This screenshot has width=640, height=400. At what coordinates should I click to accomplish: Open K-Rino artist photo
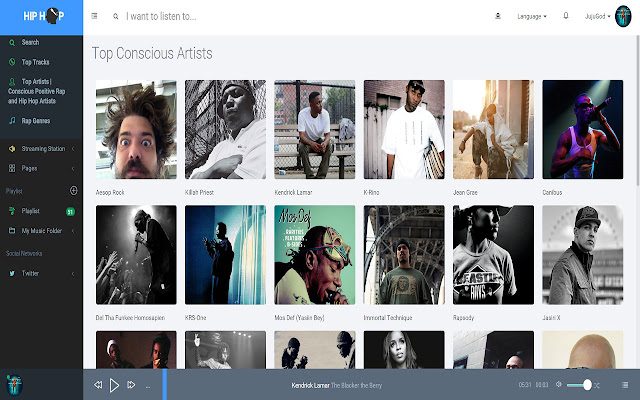point(404,129)
